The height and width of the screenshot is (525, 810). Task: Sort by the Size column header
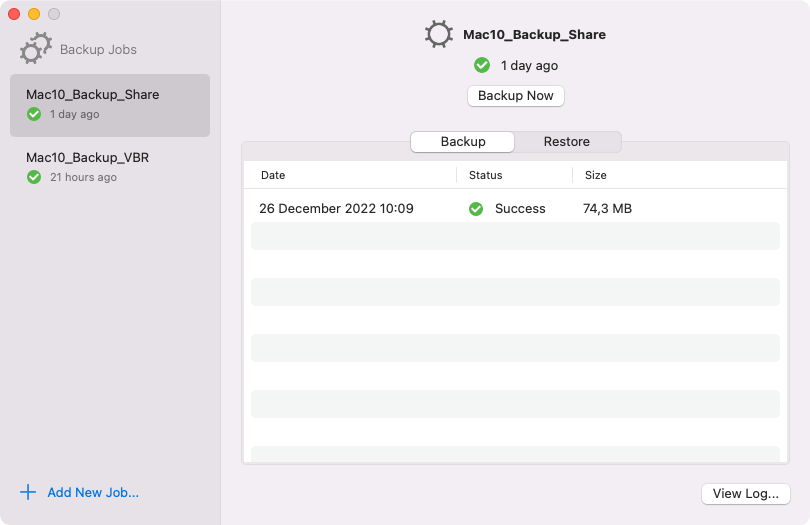[596, 175]
